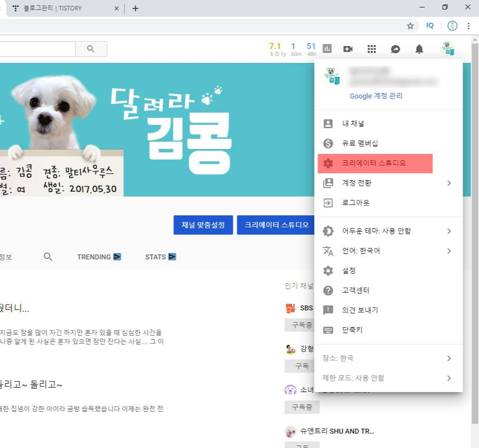Click the IQ browser extension icon
The image size is (479, 448).
[x=430, y=26]
